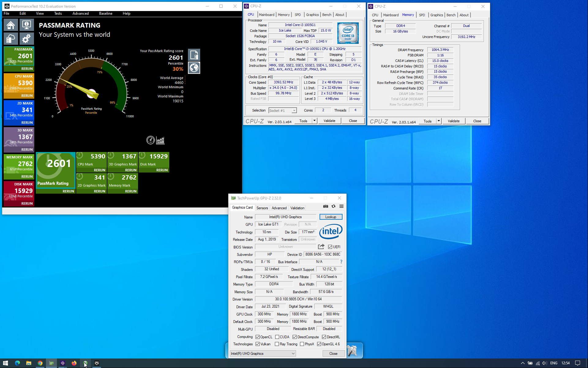
Task: Open Google Chrome from the taskbar
Action: (x=40, y=363)
